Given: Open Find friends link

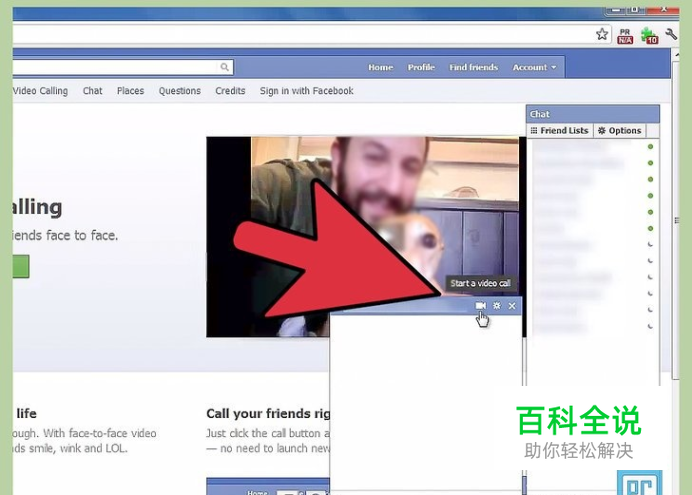Looking at the screenshot, I should pos(474,68).
